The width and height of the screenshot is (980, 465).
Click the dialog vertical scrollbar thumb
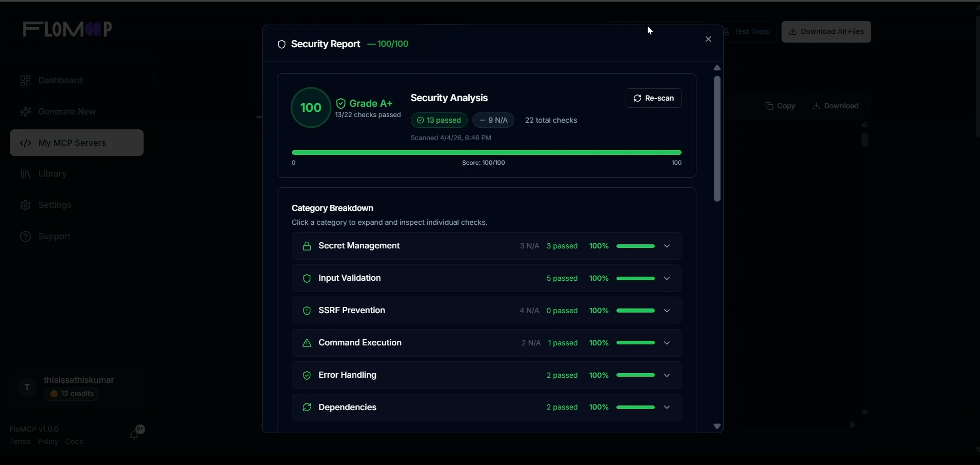(x=717, y=139)
